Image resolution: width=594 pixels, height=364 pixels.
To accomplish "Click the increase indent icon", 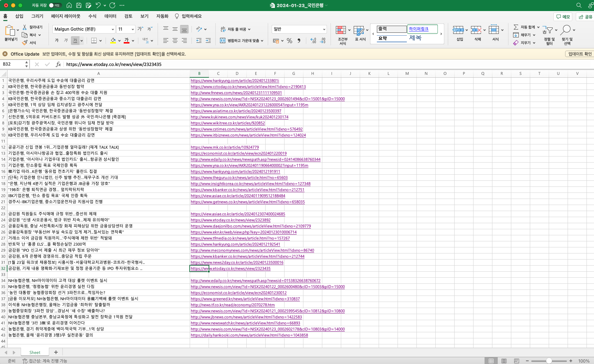I will [x=208, y=41].
